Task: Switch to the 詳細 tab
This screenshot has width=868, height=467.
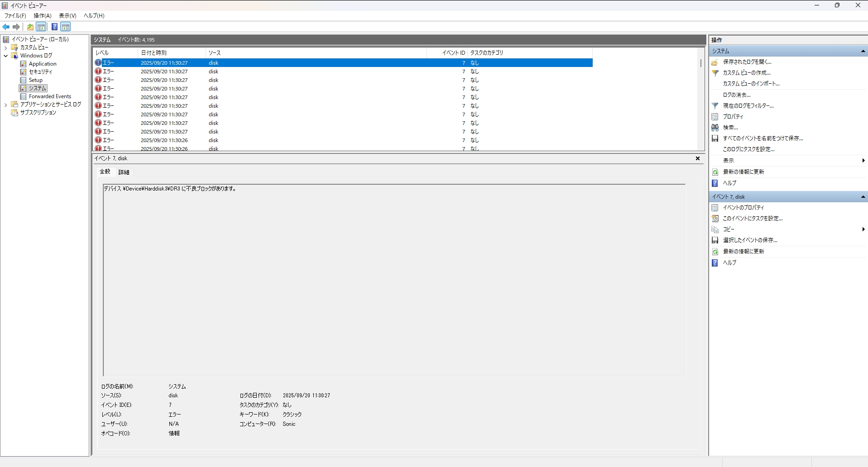Action: 124,172
